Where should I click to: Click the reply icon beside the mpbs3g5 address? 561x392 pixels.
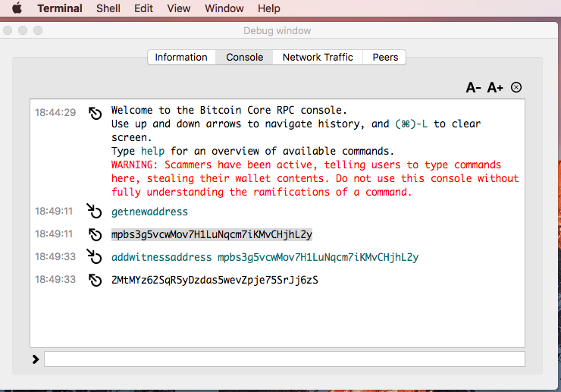tap(96, 234)
